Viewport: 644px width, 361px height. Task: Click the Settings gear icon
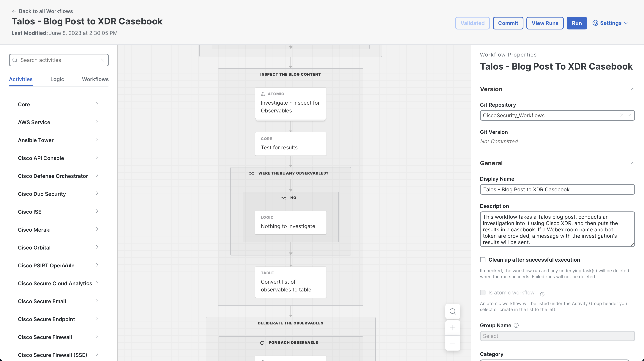pos(595,23)
